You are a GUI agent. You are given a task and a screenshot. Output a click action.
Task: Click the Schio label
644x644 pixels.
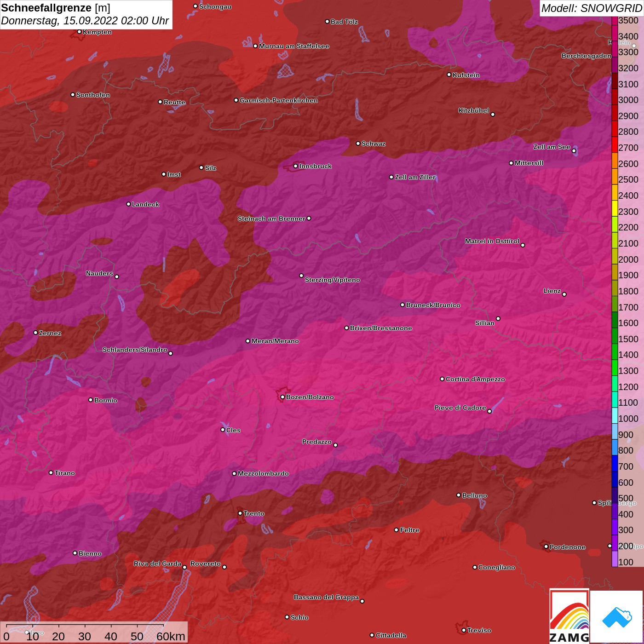pos(299,617)
